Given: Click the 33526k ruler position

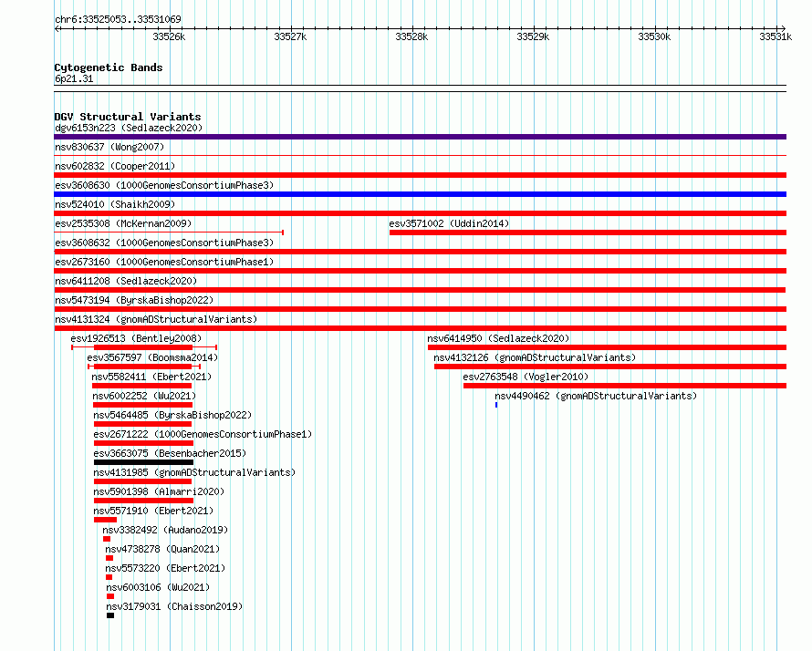Looking at the screenshot, I should click(x=169, y=36).
